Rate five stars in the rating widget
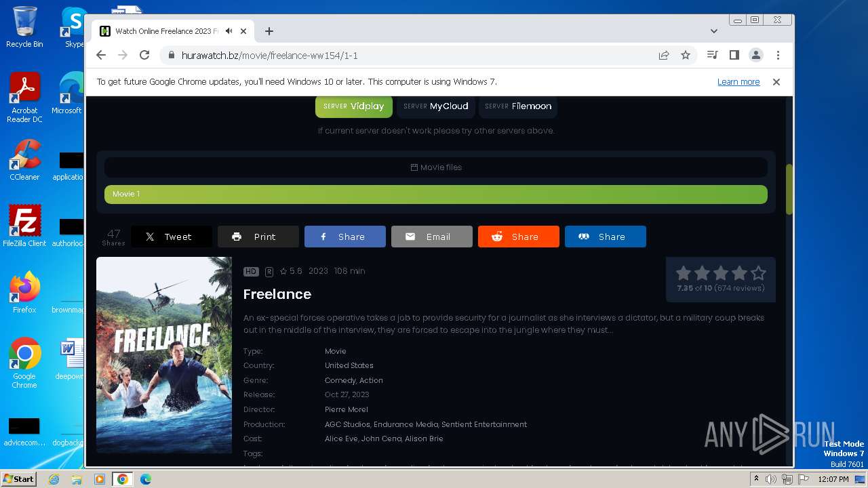The width and height of the screenshot is (868, 488). point(758,273)
